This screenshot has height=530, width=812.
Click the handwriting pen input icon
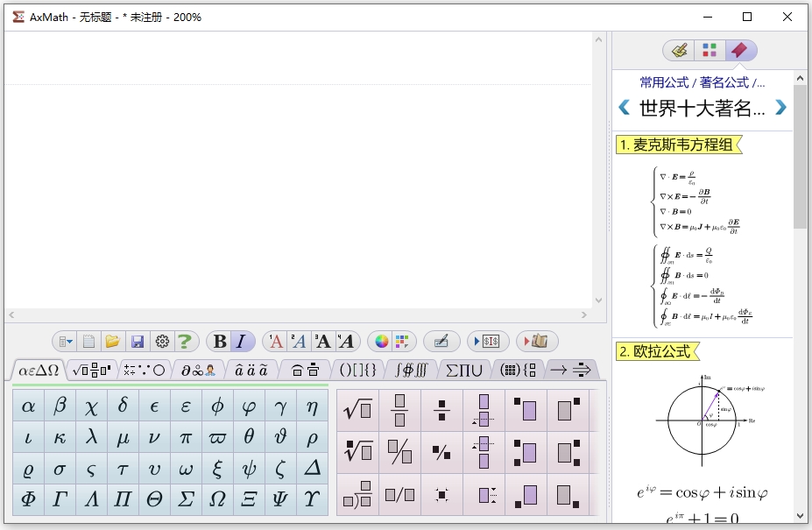tap(441, 342)
